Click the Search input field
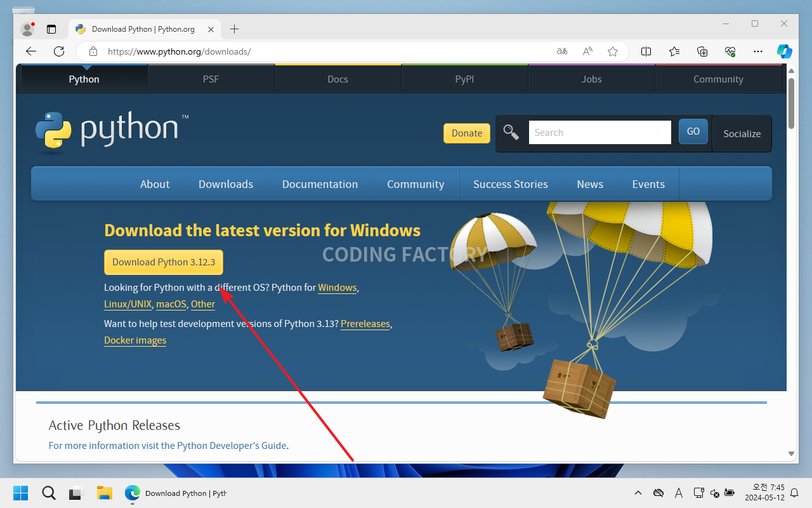This screenshot has height=508, width=812. tap(599, 133)
